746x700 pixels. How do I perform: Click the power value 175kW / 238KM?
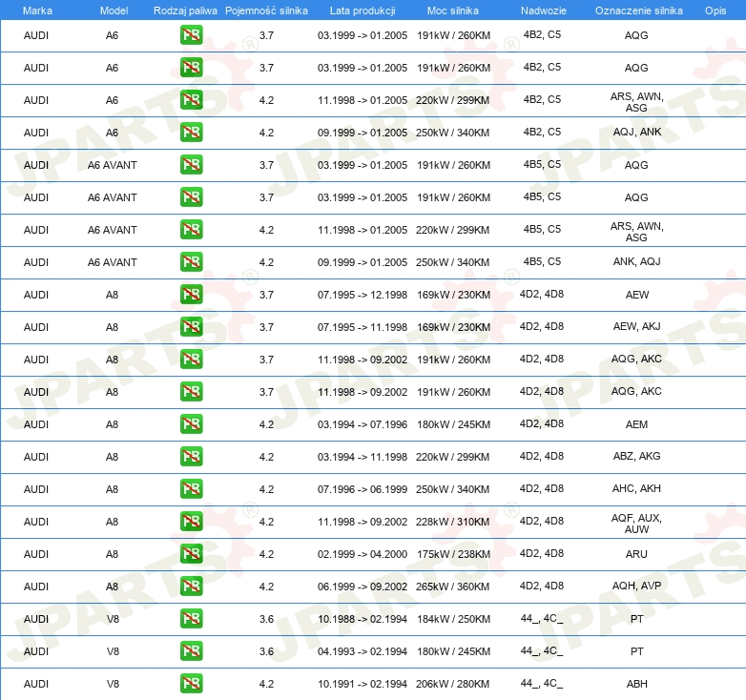(453, 554)
